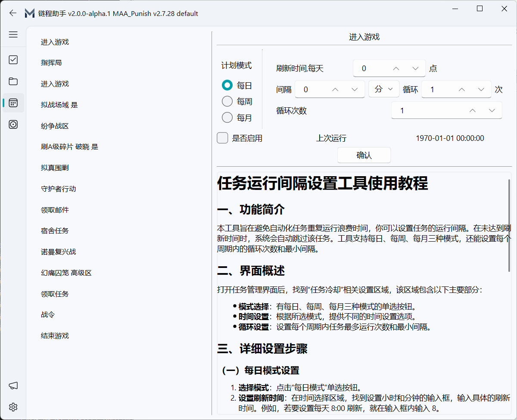Select the 宿舍任务 task
The height and width of the screenshot is (420, 517).
pos(55,231)
